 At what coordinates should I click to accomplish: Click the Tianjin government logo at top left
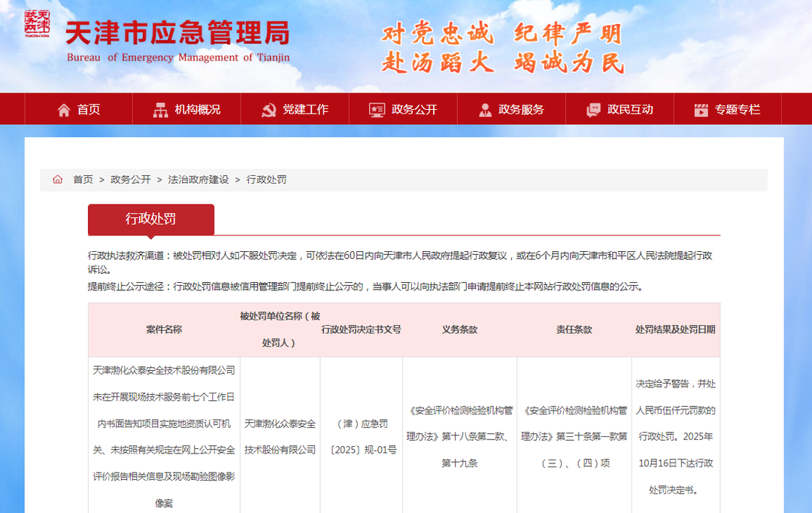38,24
